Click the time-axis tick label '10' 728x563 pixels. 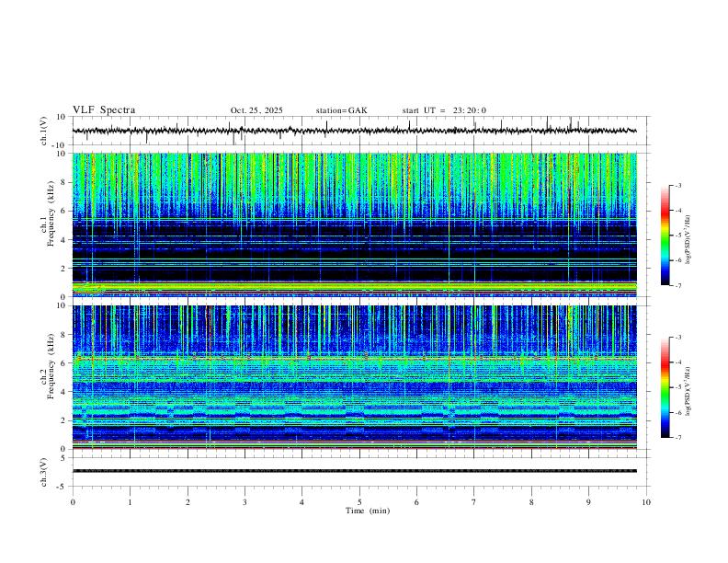(646, 502)
